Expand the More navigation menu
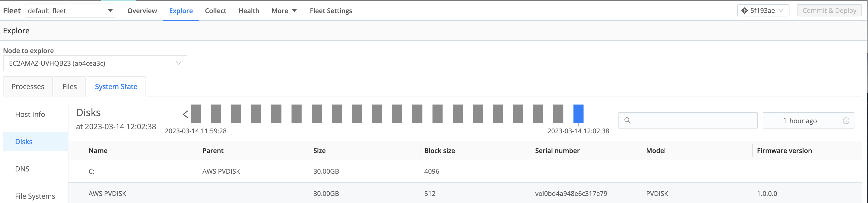Screen dimensions: 868x203 point(284,11)
